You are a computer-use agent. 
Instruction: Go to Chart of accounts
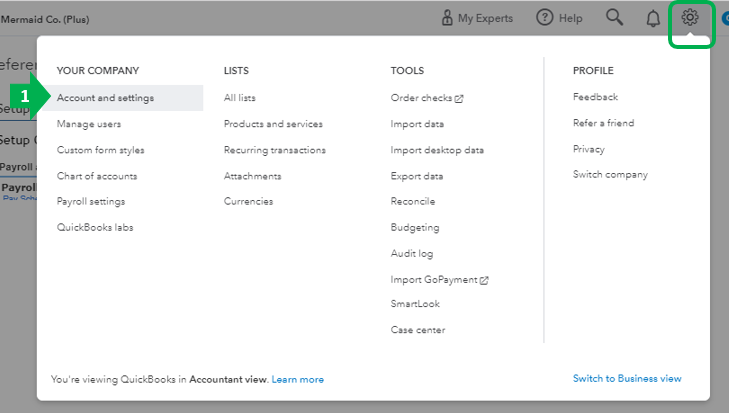pos(97,176)
